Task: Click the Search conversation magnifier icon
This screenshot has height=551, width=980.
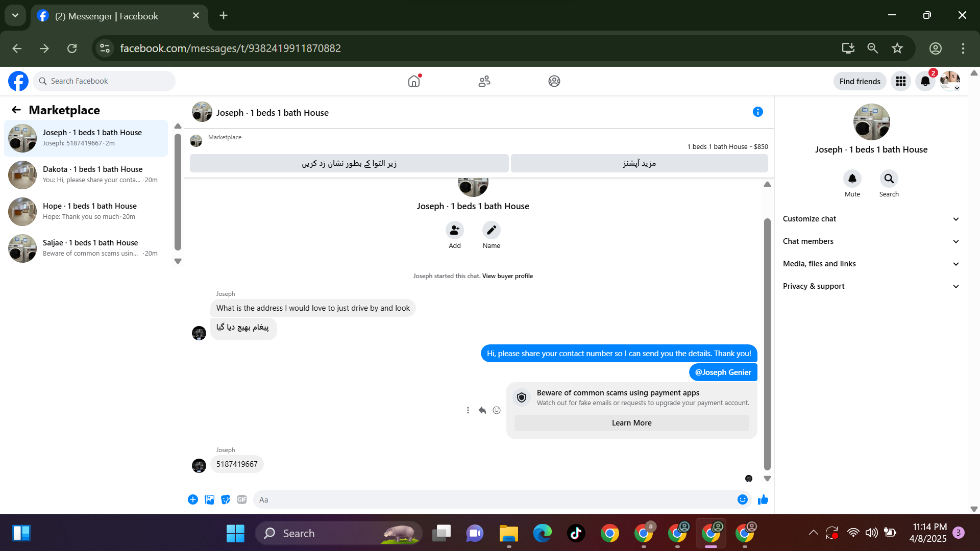Action: tap(889, 179)
